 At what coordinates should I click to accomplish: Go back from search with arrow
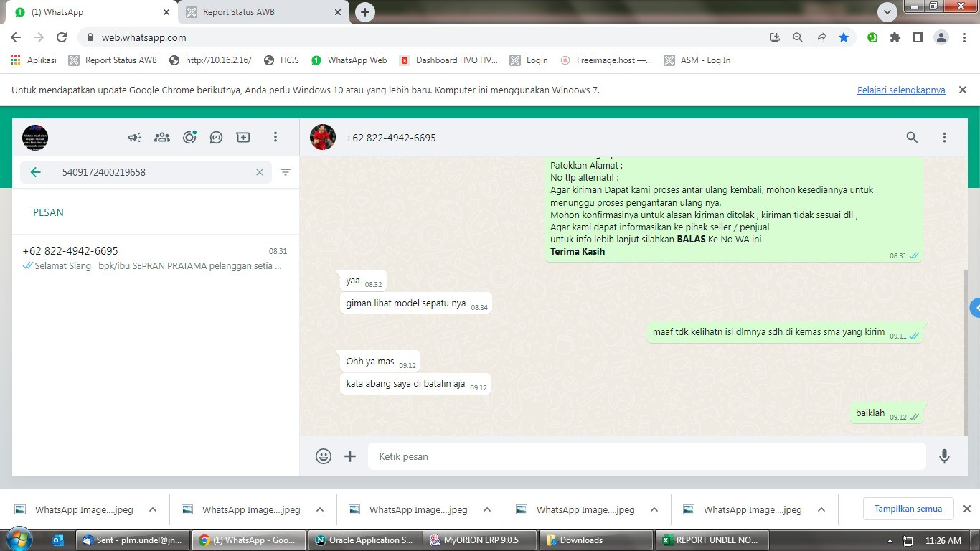[x=35, y=172]
